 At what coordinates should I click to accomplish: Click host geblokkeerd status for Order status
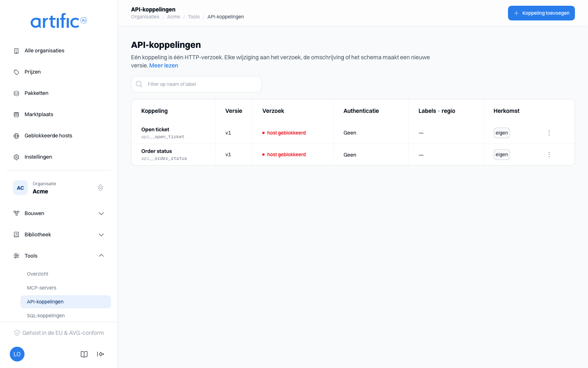(x=284, y=155)
